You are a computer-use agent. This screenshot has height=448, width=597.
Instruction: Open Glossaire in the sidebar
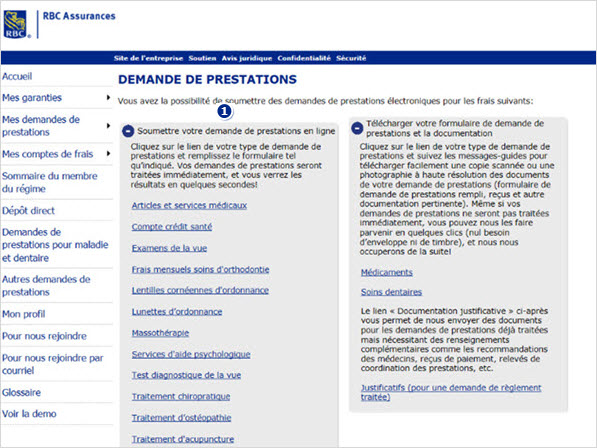21,392
